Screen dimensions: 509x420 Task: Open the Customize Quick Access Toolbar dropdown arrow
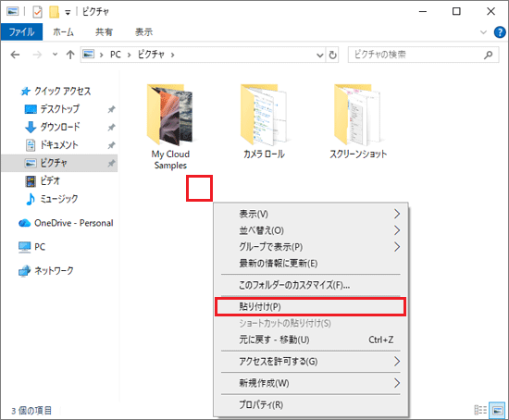click(68, 13)
